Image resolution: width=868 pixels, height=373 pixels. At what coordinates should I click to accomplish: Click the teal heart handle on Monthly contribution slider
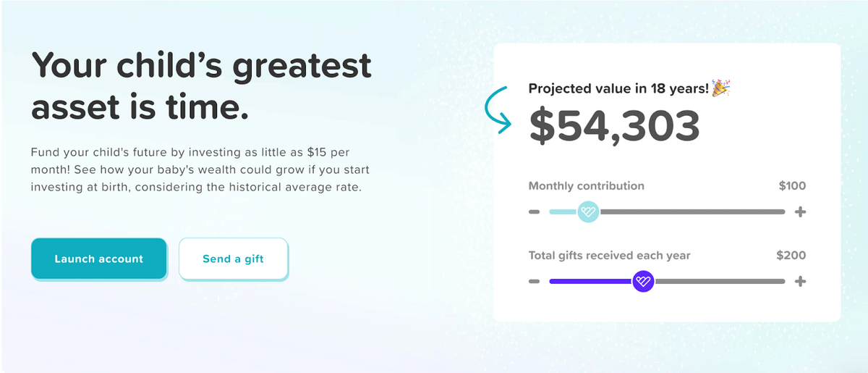point(588,212)
